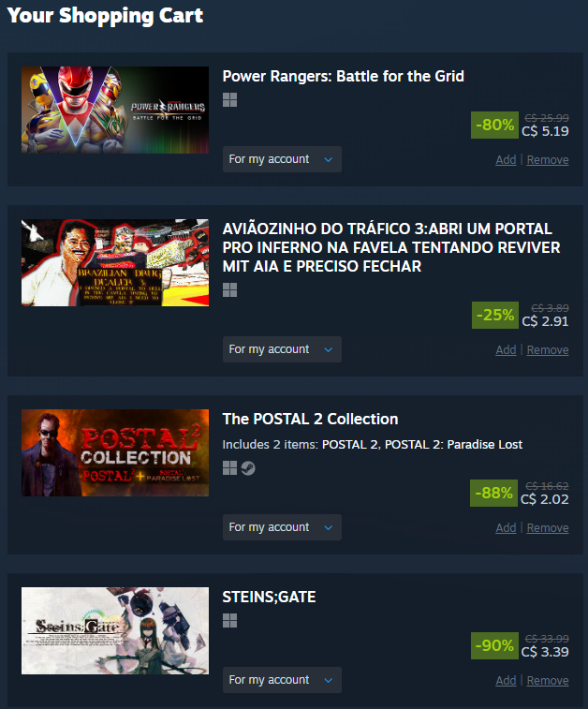Click the -90% discount badge on STEINS;GATE
The width and height of the screenshot is (588, 709).
494,645
